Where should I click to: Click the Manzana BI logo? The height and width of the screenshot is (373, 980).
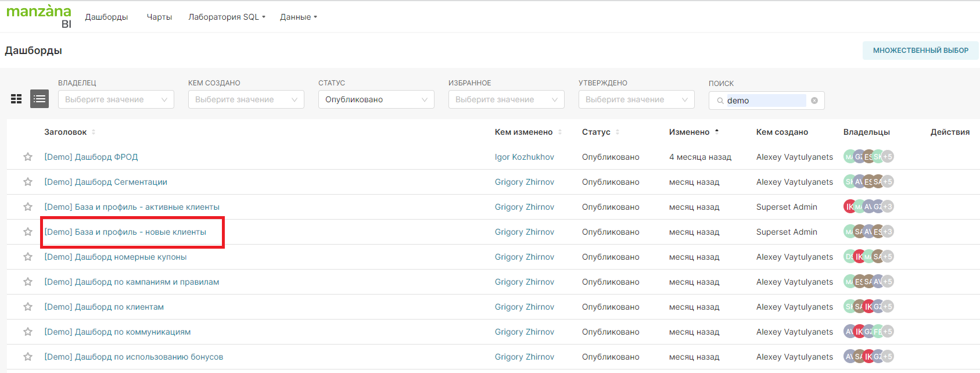[39, 16]
